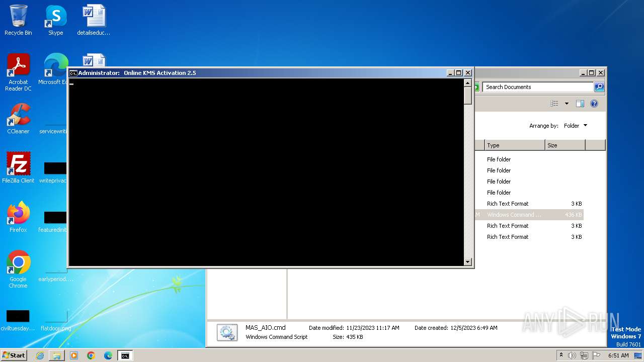
Task: Open Firefox desktop shortcut
Action: click(18, 217)
